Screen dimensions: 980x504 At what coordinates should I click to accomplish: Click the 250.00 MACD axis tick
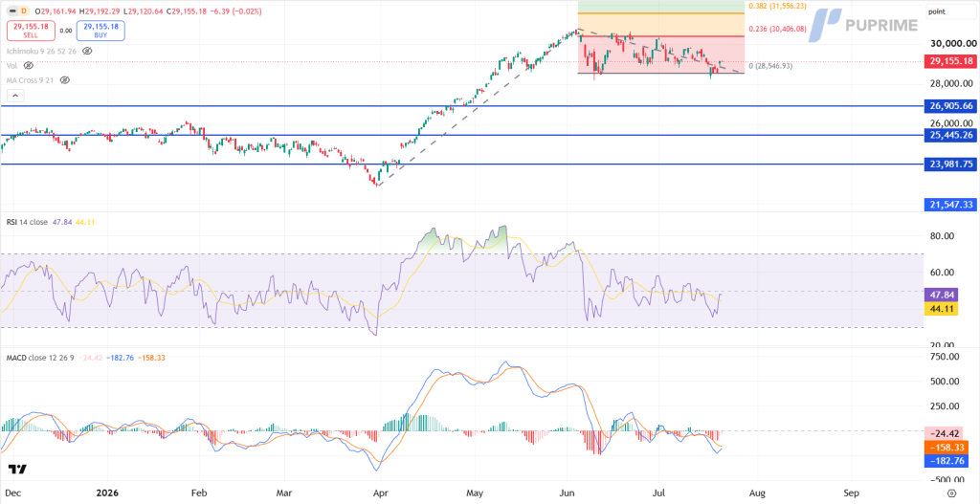pyautogui.click(x=943, y=405)
